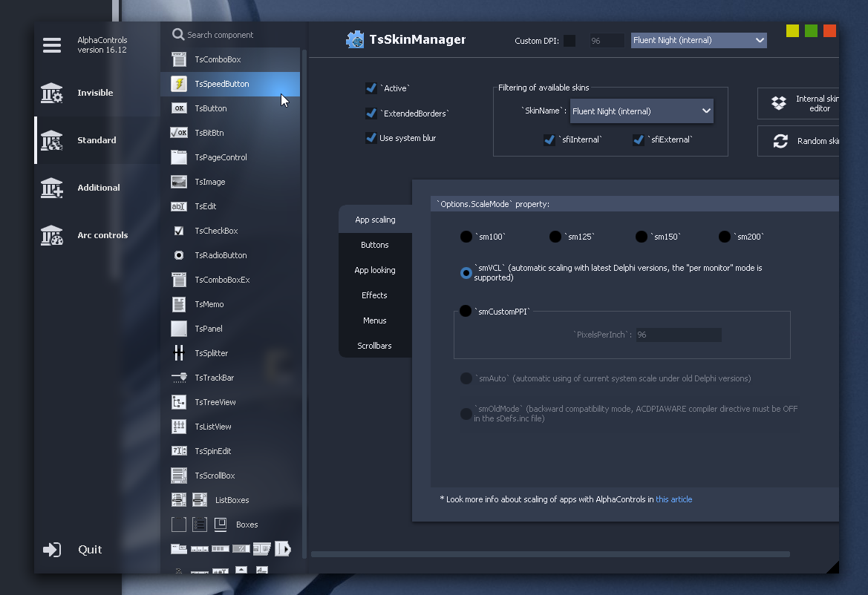Select the TsCheckBox component icon
The height and width of the screenshot is (595, 868).
179,231
